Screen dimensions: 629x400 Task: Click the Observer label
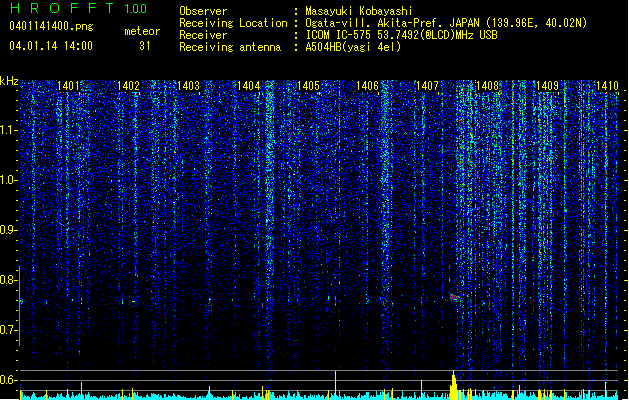pos(203,11)
